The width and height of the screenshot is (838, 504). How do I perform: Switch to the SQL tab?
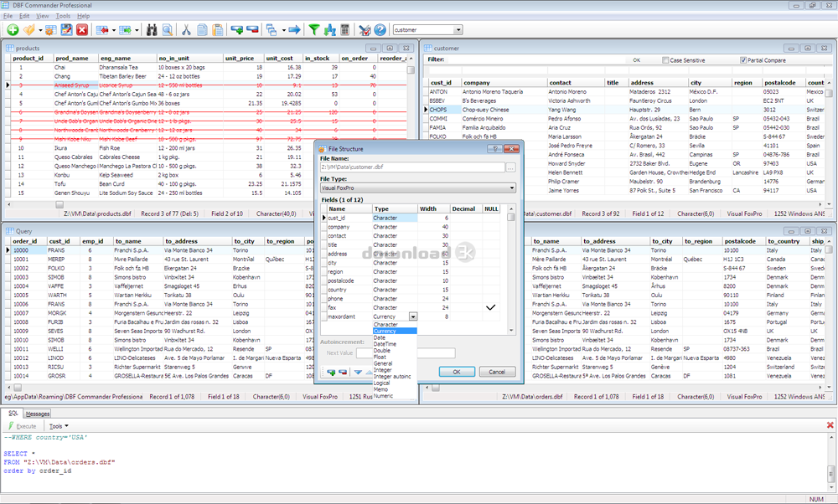pos(13,414)
